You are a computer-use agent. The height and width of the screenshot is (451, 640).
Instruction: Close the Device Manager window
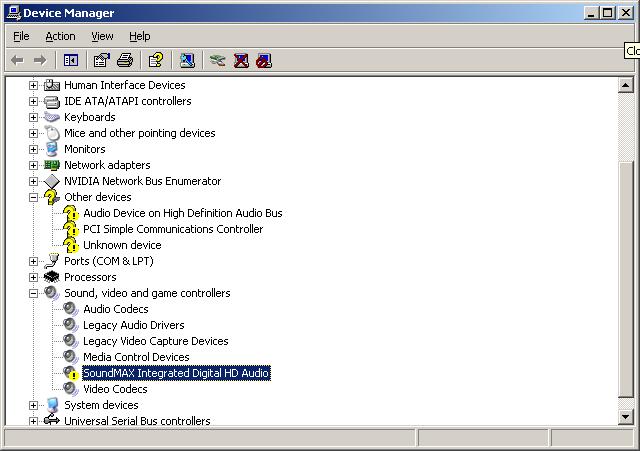tap(626, 13)
